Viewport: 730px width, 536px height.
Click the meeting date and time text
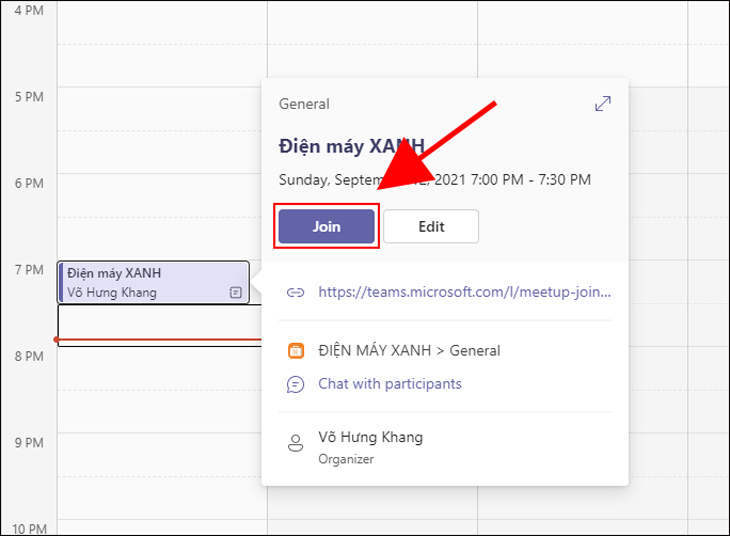[x=434, y=180]
